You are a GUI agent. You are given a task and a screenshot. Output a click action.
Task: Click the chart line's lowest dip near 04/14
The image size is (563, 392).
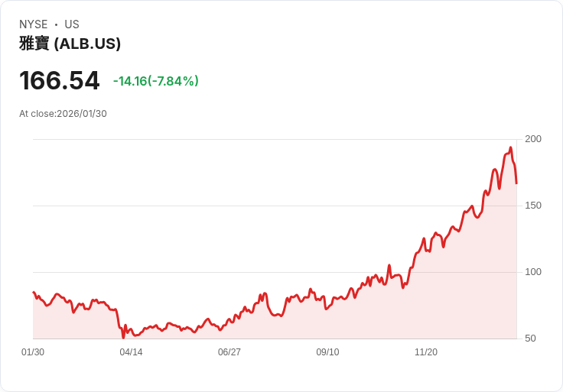(123, 336)
